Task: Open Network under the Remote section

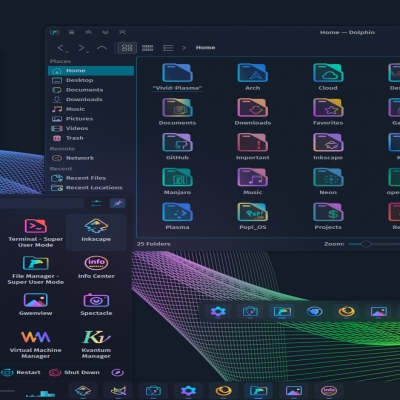Action: click(x=91, y=158)
